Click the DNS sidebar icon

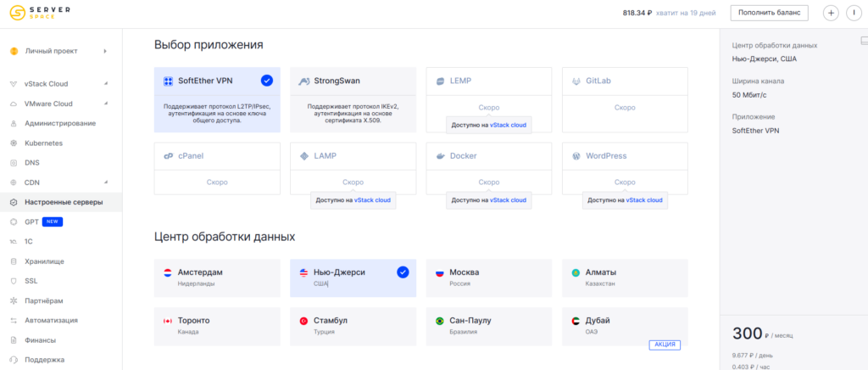point(14,163)
